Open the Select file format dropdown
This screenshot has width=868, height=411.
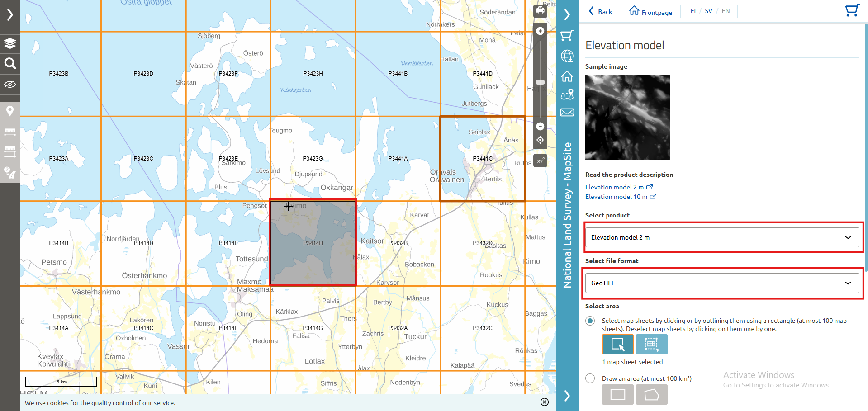point(722,283)
